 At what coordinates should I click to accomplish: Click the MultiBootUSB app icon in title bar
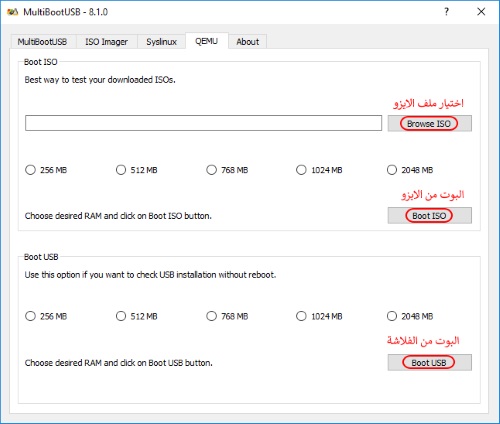pyautogui.click(x=13, y=12)
